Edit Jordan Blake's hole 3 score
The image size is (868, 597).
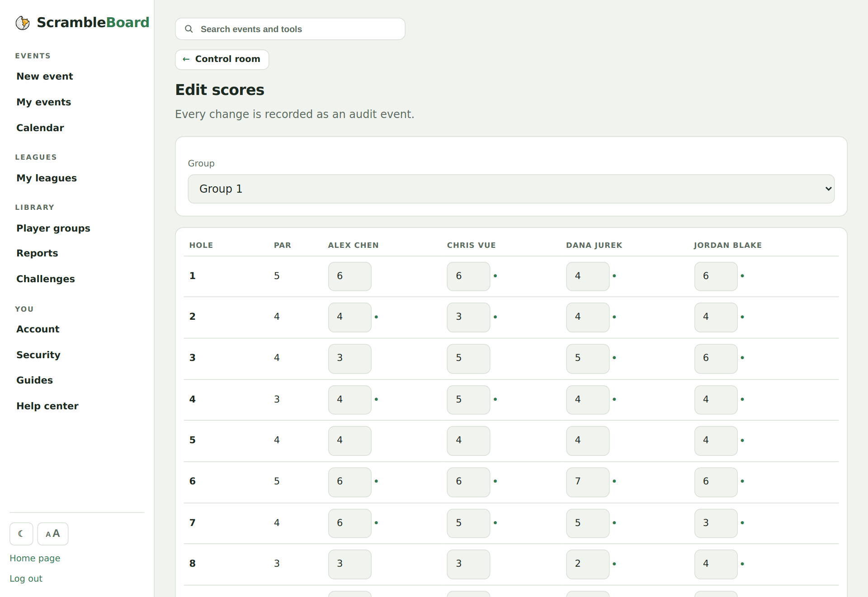pos(716,359)
